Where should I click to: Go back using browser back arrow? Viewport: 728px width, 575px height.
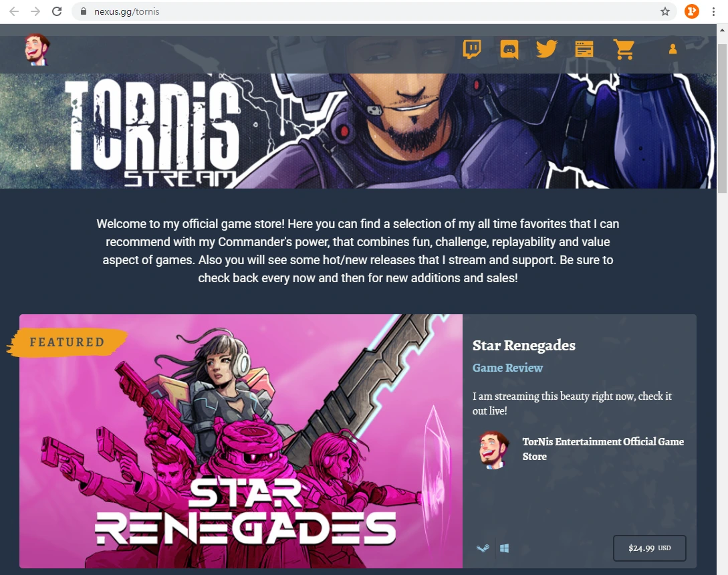coord(14,11)
